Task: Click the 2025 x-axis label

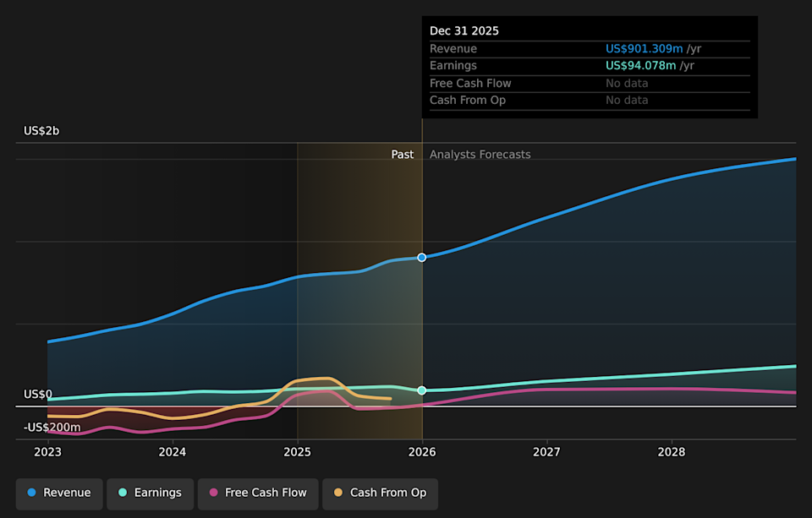Action: coord(297,452)
